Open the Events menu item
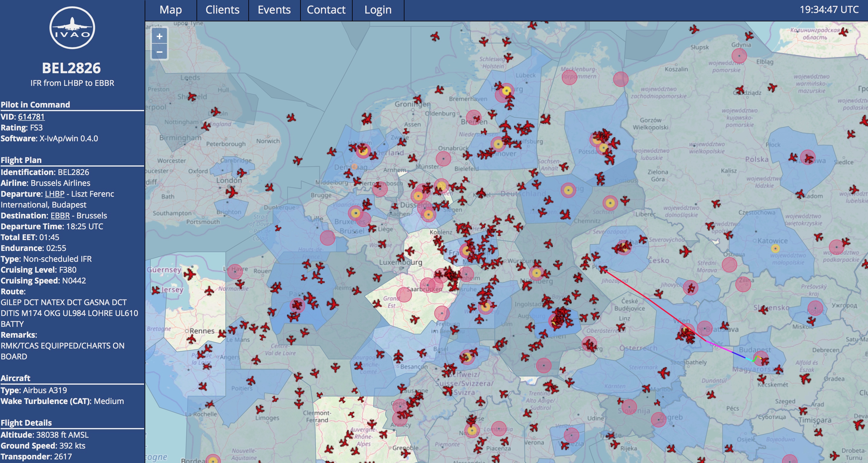Image resolution: width=868 pixels, height=463 pixels. [x=274, y=10]
